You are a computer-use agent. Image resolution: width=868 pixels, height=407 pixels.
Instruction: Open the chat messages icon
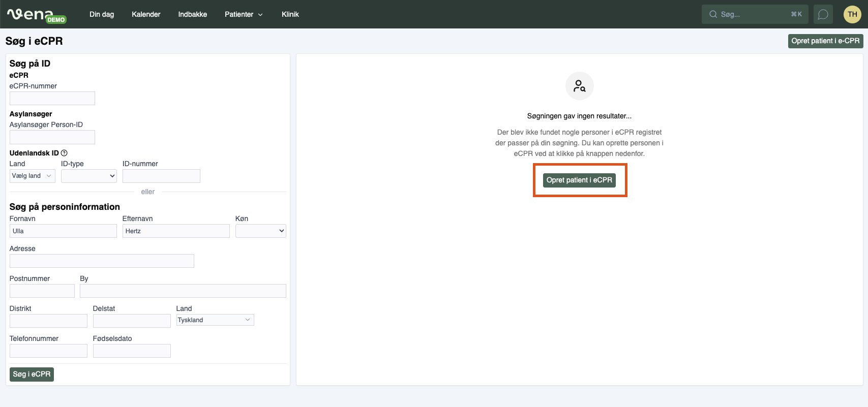click(x=823, y=14)
